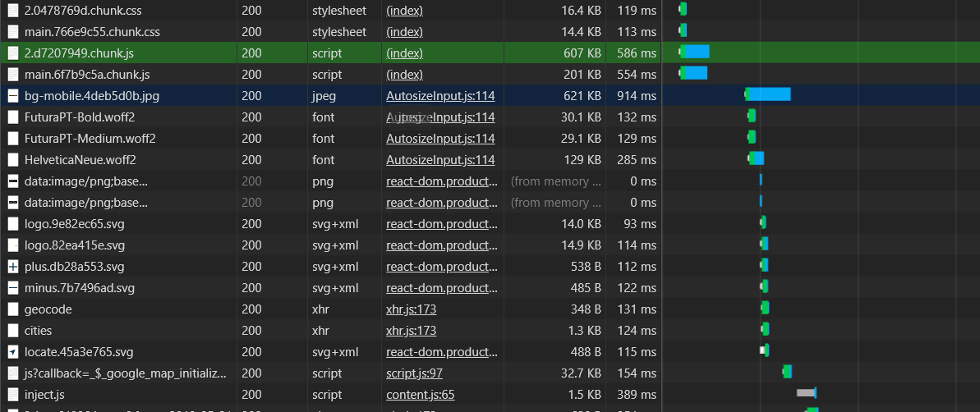This screenshot has height=412, width=980.
Task: Click the waterfall bar for bg-mobile.4deb5d0b.jpg
Action: [769, 94]
